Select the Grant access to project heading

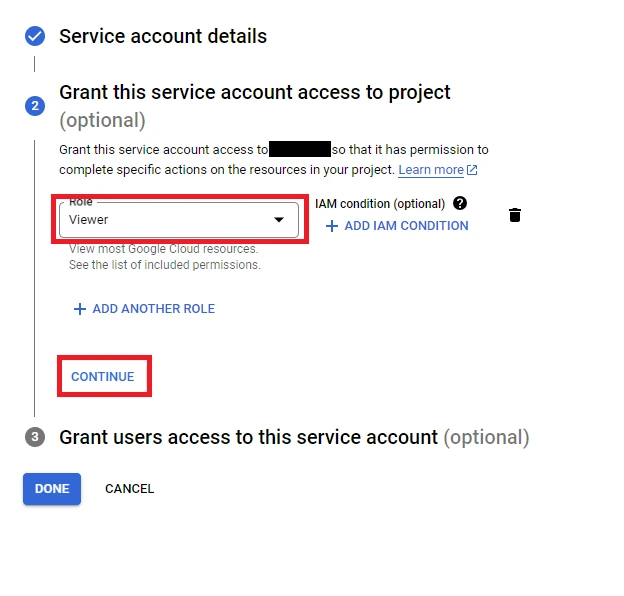click(255, 93)
